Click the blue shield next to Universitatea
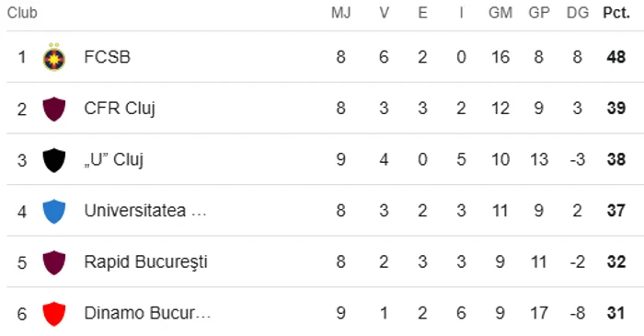644x336 pixels. click(x=54, y=211)
